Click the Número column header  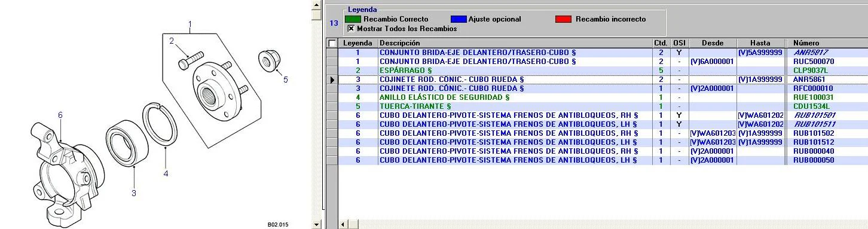coord(827,43)
